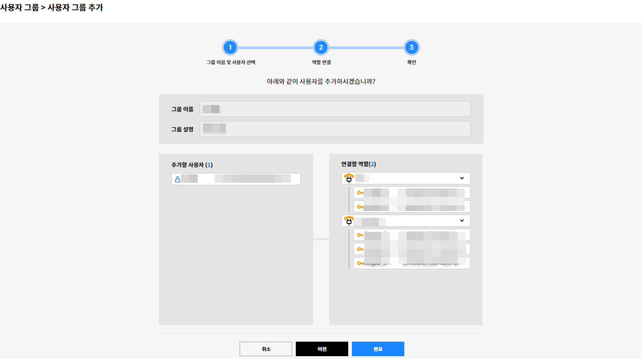Image resolution: width=644 pixels, height=359 pixels.
Task: Click the step 1 circle in the wizard
Action: tap(230, 48)
